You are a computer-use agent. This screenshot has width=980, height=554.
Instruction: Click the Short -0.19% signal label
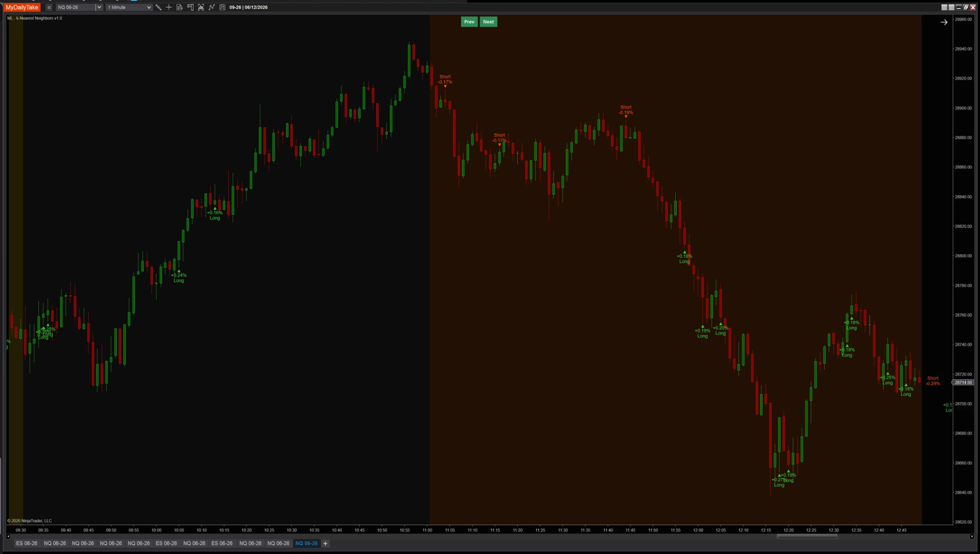click(x=626, y=110)
